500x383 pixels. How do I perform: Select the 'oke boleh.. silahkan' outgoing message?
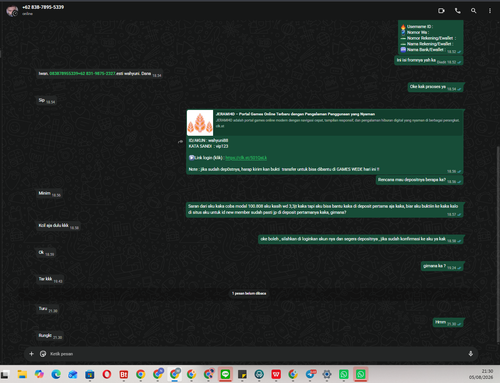click(x=361, y=239)
